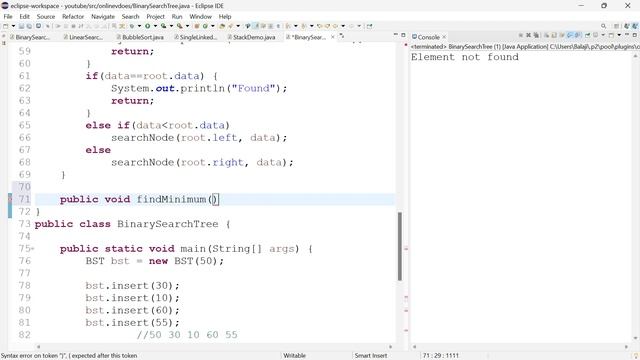Open the New dropdown arrow

pyautogui.click(x=13, y=26)
